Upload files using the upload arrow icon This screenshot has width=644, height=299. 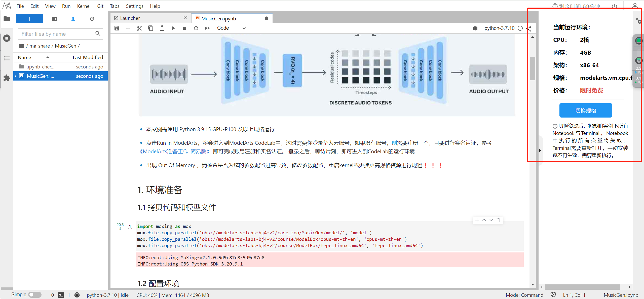(x=73, y=19)
